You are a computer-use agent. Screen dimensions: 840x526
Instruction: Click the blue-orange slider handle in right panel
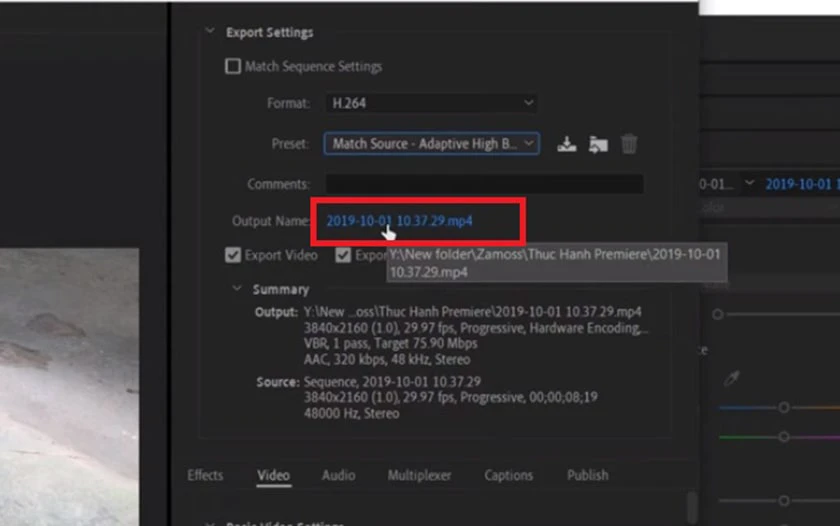(x=784, y=408)
